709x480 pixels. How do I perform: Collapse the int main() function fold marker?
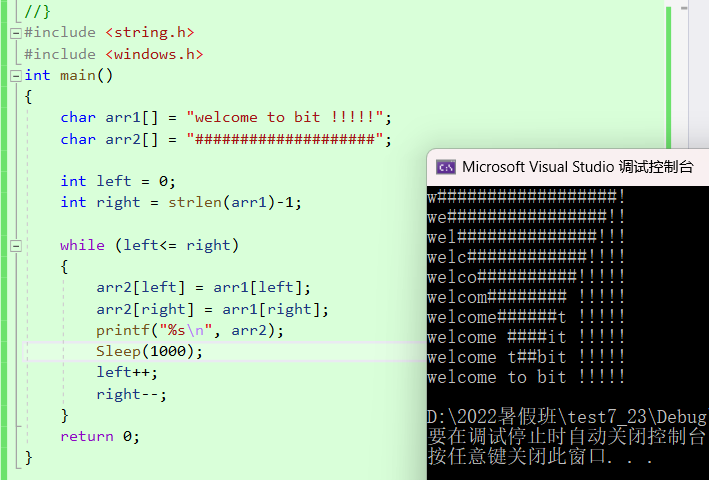[15, 75]
